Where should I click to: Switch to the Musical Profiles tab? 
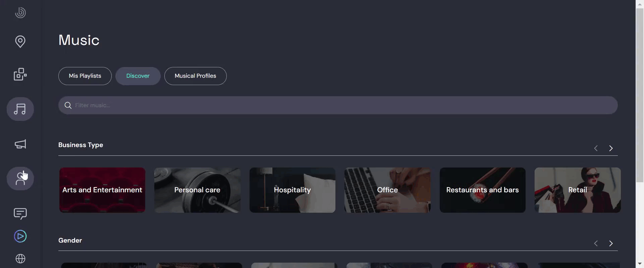(196, 76)
